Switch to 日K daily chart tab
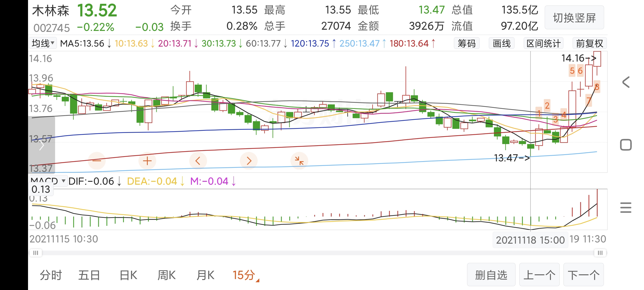644x290 pixels. 128,275
